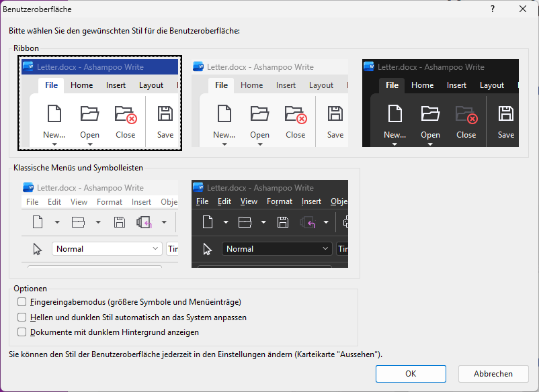Click arrow under New... in dark ribbon preview
This screenshot has width=539, height=392.
click(x=395, y=144)
